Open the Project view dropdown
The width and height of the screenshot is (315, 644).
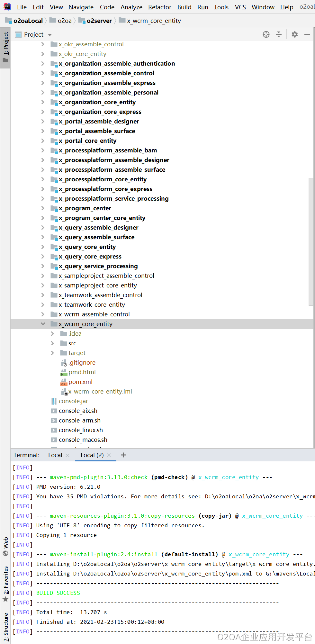click(x=50, y=35)
